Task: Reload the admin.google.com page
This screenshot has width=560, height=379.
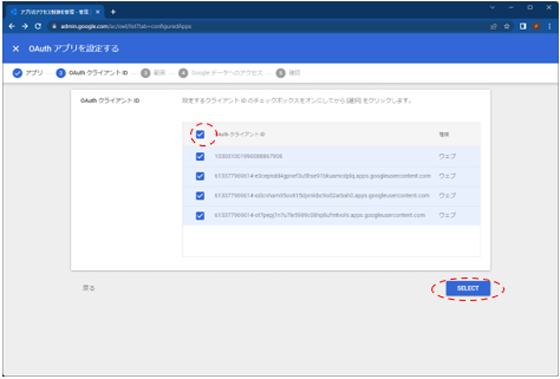Action: coord(38,26)
